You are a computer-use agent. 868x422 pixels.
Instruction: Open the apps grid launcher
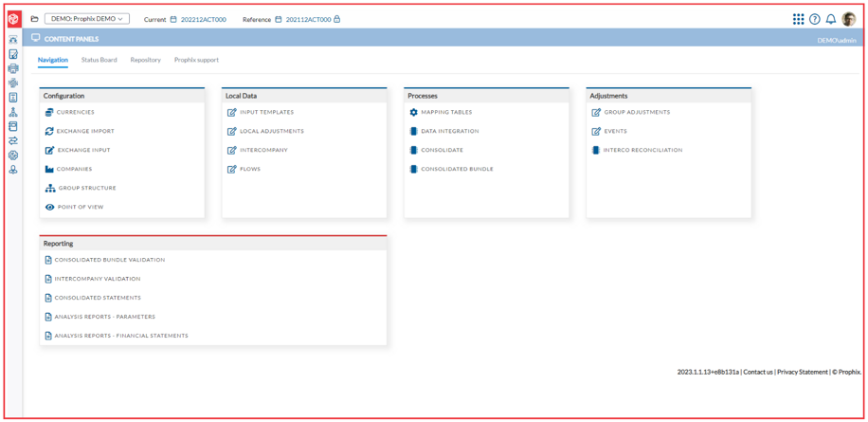[798, 19]
